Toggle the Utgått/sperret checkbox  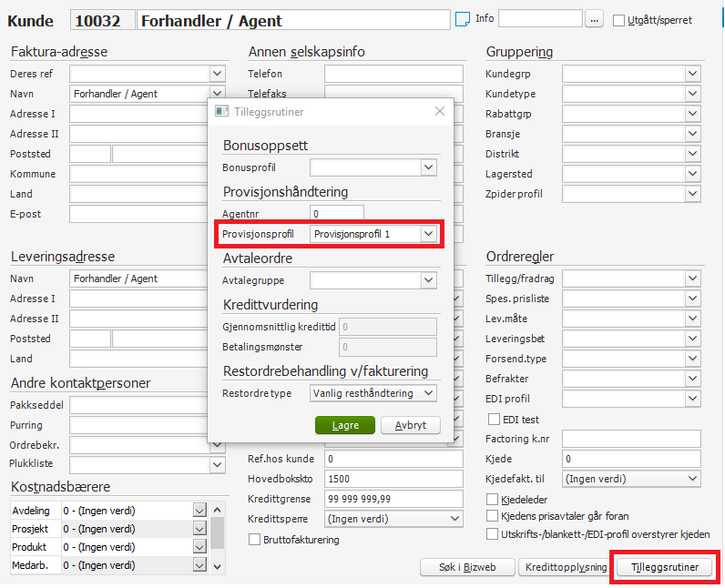618,20
